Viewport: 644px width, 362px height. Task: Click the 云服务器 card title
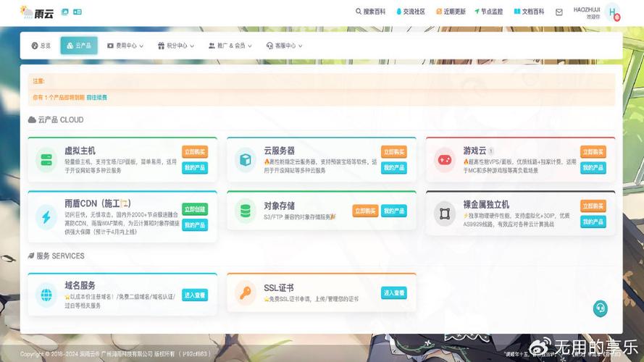click(x=279, y=151)
